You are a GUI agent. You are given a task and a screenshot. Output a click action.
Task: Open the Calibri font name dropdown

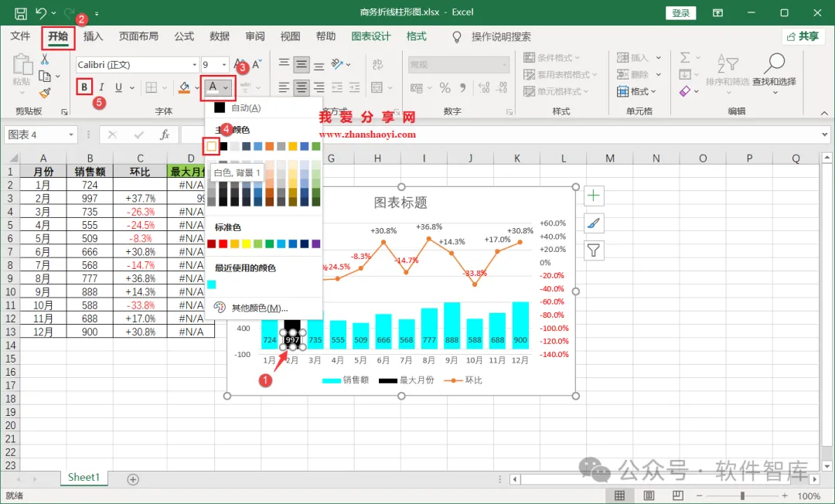[194, 65]
